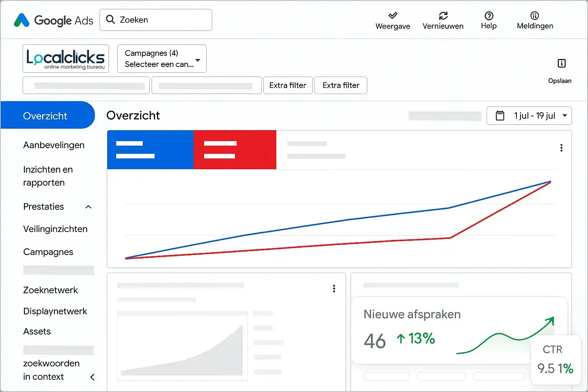Image resolution: width=588 pixels, height=392 pixels.
Task: Click the first Extra filter button
Action: pos(287,85)
